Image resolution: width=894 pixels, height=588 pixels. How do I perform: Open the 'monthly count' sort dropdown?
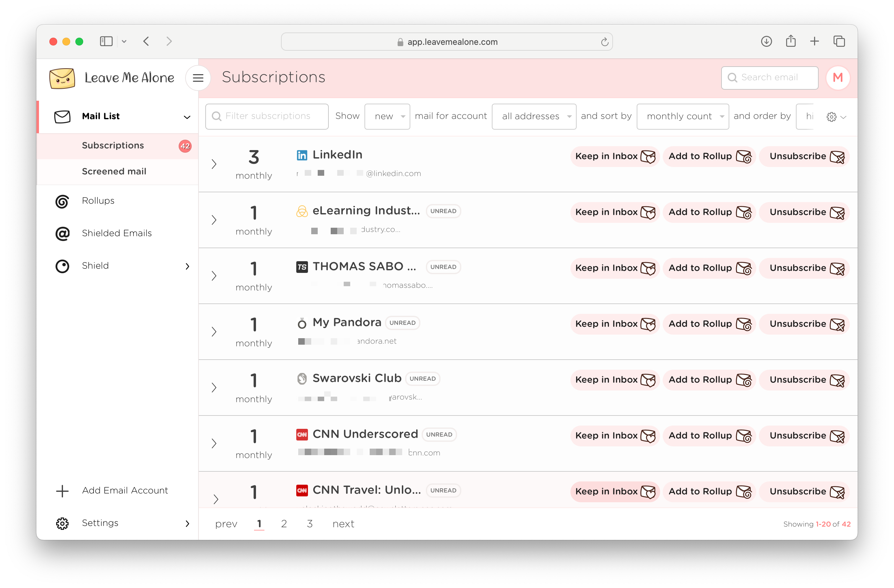683,117
